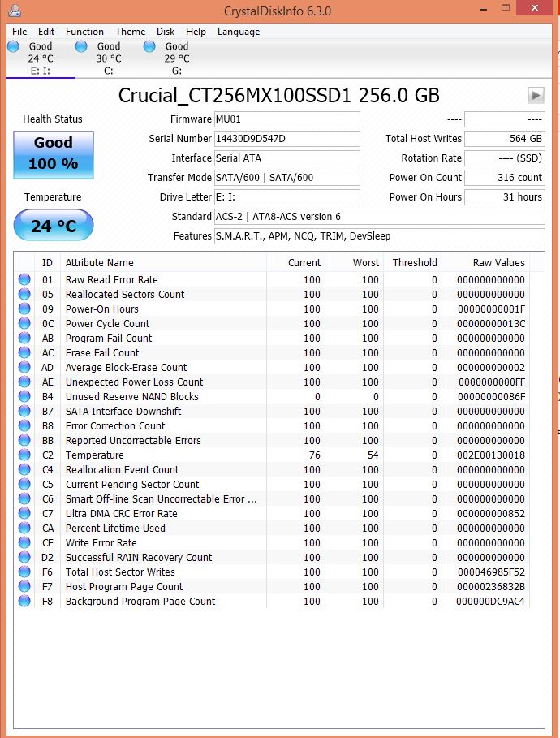
Task: Click status orb for Write Error Rate
Action: tap(24, 542)
